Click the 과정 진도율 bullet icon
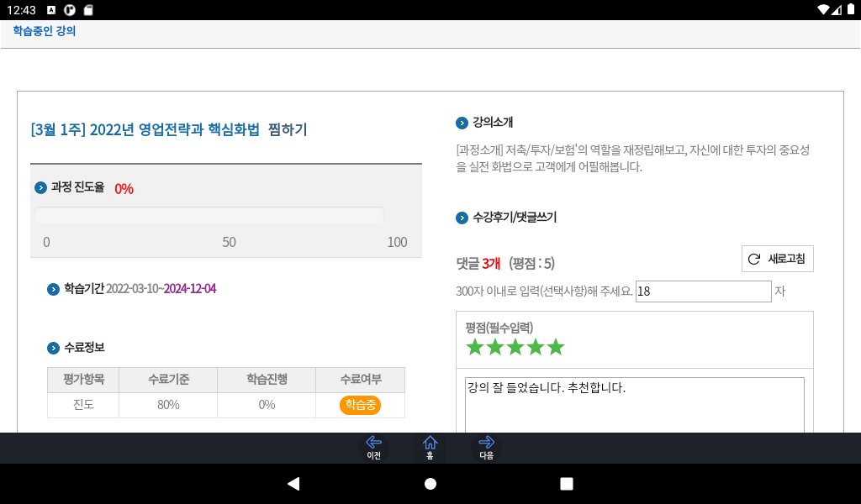The width and height of the screenshot is (861, 504). click(40, 188)
